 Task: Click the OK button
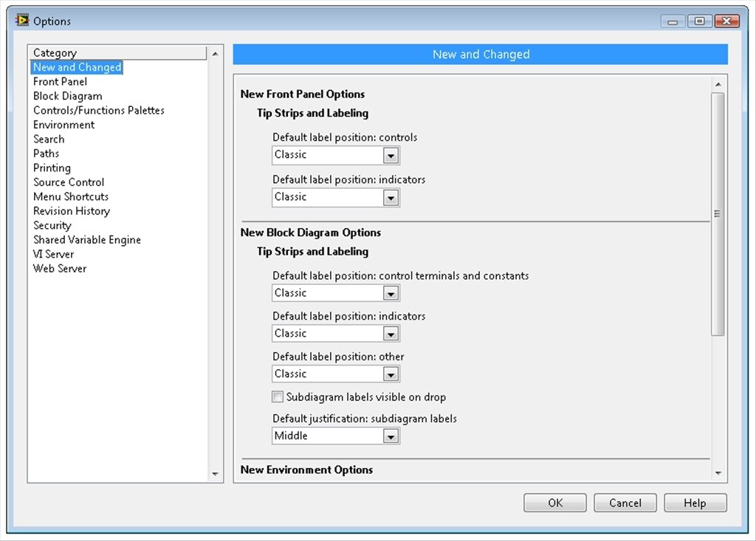coord(555,503)
